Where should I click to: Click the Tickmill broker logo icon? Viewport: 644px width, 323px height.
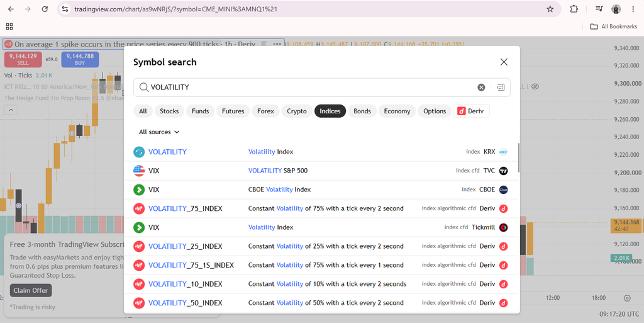503,227
